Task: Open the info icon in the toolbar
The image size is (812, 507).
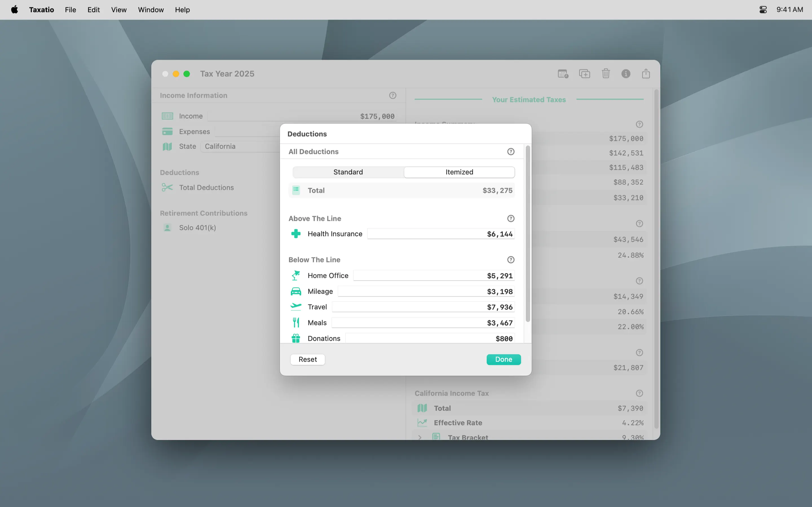Action: 626,74
